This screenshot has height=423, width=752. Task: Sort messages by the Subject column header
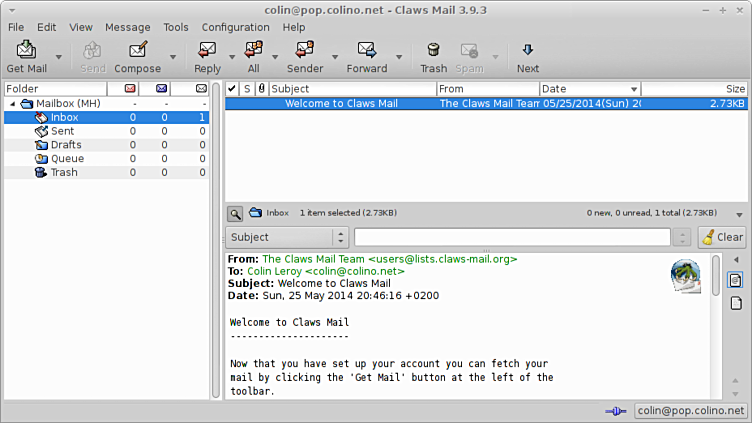pos(352,89)
